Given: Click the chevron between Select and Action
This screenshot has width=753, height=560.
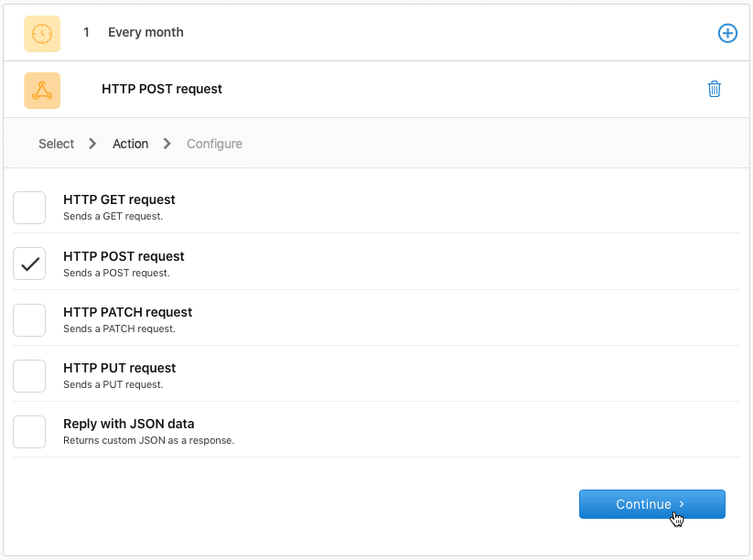Looking at the screenshot, I should 91,144.
